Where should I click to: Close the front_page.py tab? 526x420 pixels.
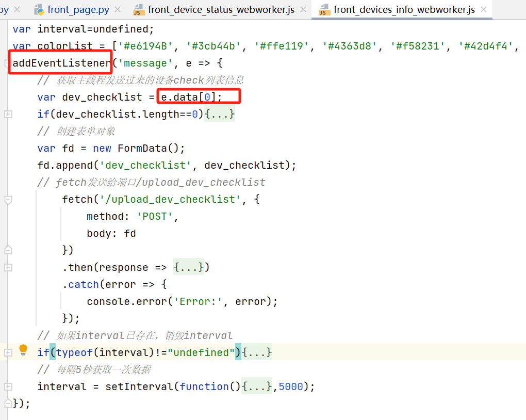point(117,10)
